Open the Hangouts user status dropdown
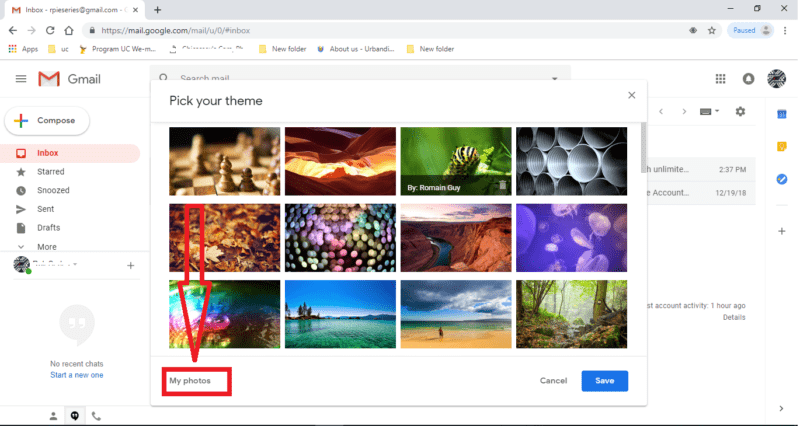 point(76,264)
